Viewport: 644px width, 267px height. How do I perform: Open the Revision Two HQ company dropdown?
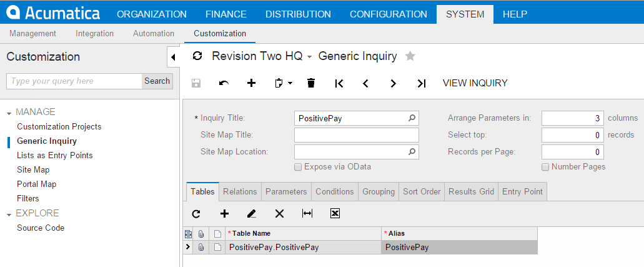point(310,57)
